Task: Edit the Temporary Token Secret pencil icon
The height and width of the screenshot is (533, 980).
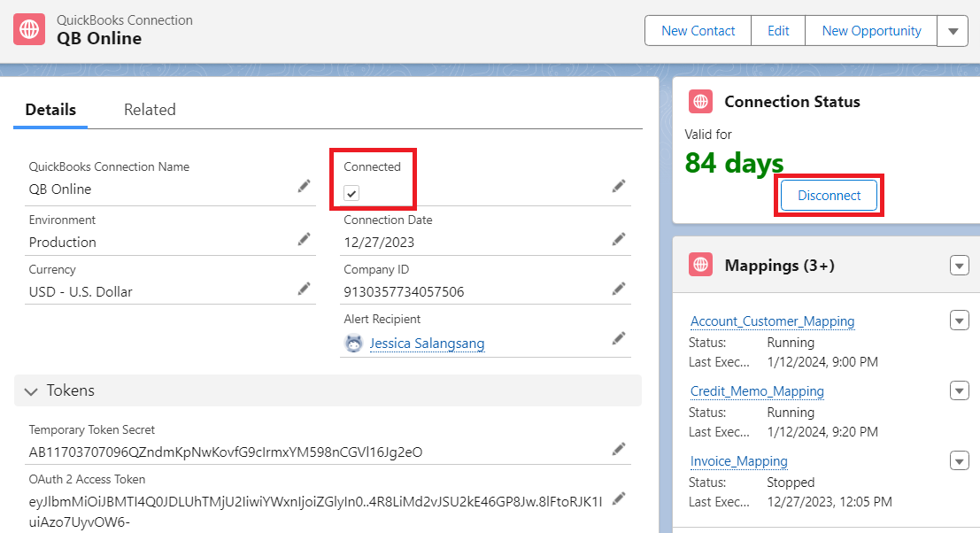Action: tap(619, 449)
